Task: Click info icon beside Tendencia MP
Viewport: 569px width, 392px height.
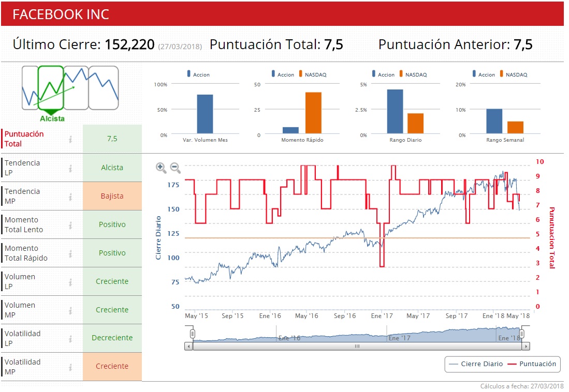Action: coord(70,197)
